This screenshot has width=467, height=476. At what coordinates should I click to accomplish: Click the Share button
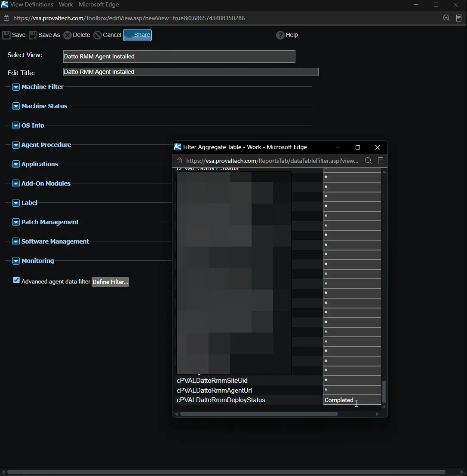pyautogui.click(x=137, y=35)
